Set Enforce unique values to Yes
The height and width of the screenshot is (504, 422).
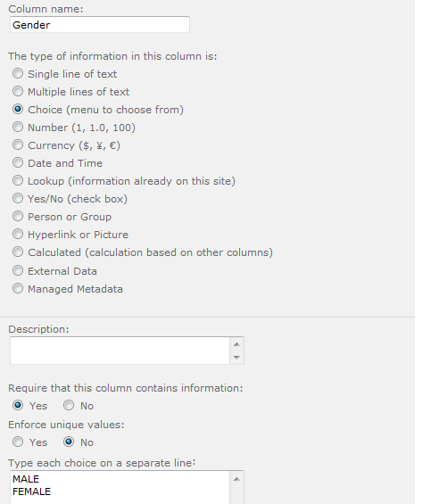18,442
